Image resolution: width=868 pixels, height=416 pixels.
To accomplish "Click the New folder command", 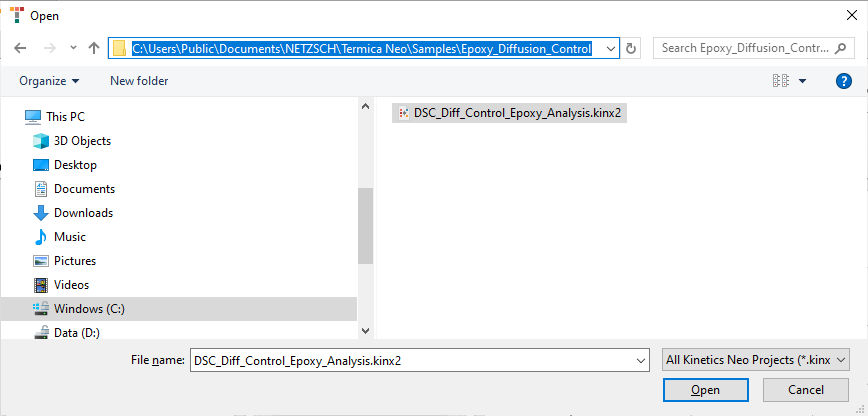I will pos(139,81).
